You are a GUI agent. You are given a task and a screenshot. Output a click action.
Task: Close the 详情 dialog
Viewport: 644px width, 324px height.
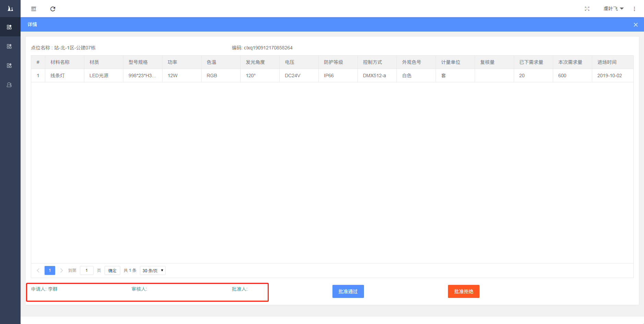coord(636,25)
